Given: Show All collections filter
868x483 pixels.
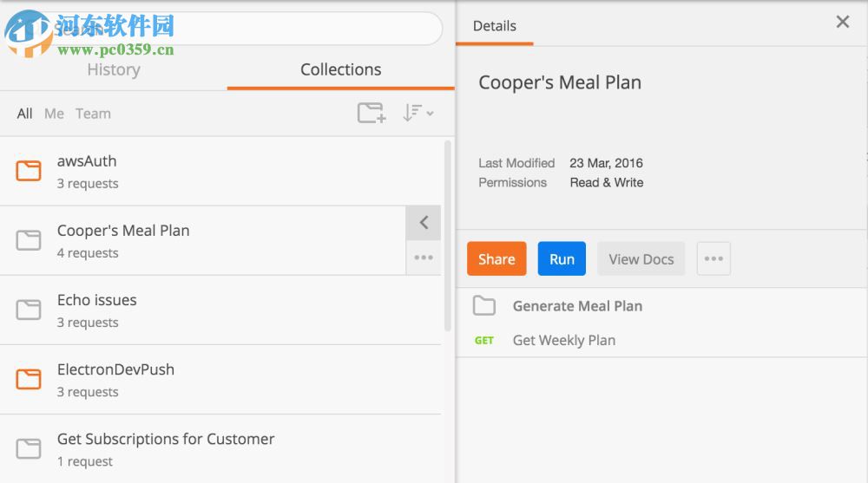Looking at the screenshot, I should point(24,114).
